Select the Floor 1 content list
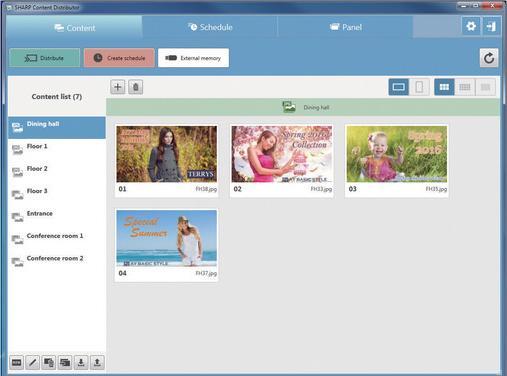The image size is (507, 376). click(57, 149)
